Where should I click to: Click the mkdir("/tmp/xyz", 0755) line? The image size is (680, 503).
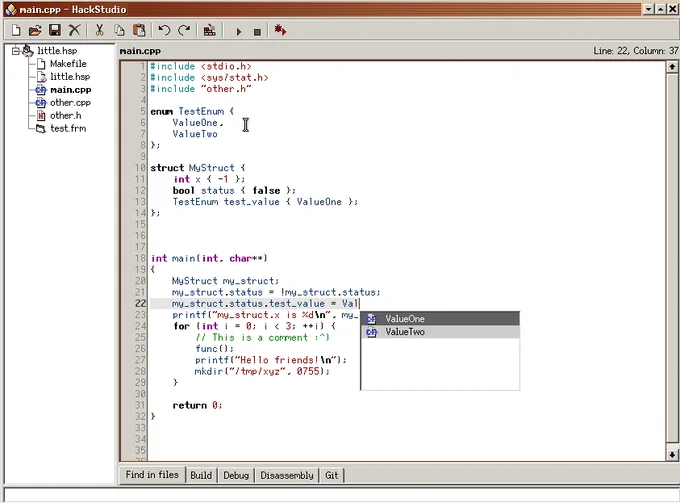click(262, 371)
